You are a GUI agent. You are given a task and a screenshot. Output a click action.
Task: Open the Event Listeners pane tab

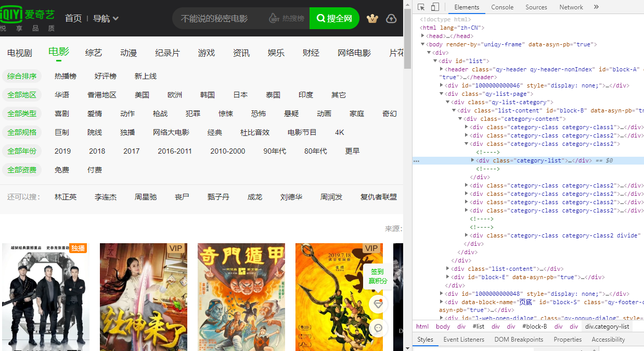[x=464, y=340]
